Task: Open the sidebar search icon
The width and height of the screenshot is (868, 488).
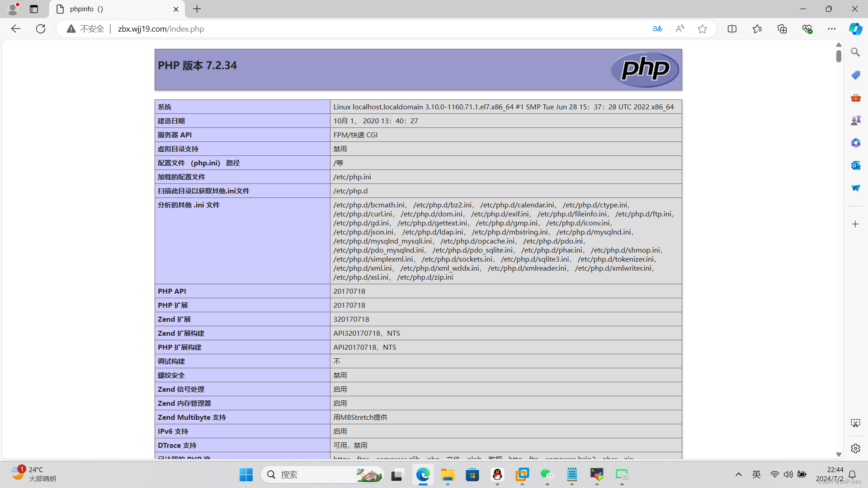Action: point(855,52)
